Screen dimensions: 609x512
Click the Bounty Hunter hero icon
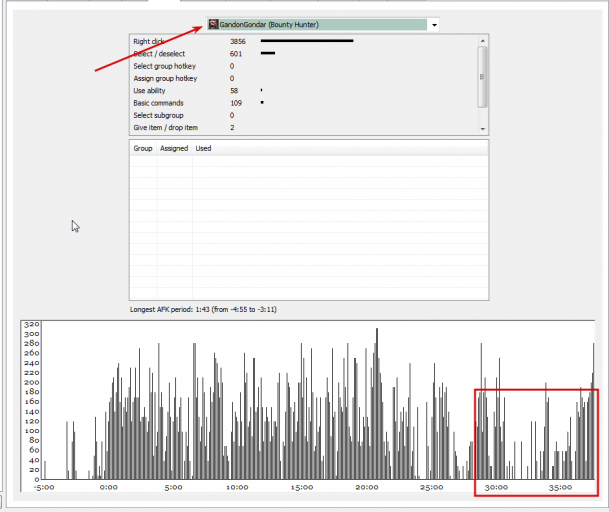pos(213,24)
